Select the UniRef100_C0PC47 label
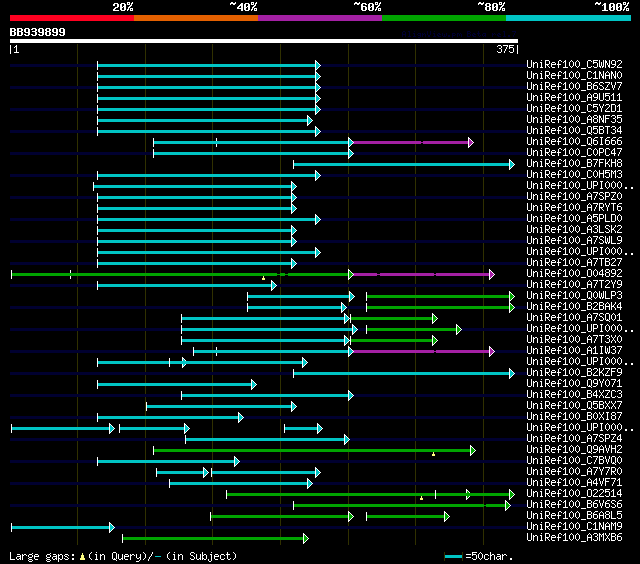The height and width of the screenshot is (564, 640). 574,153
